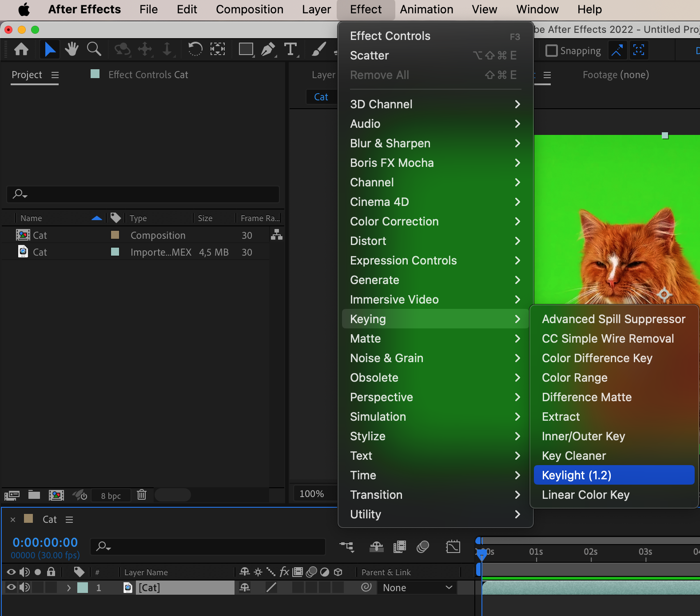Choose the Rotation tool
This screenshot has height=616, width=700.
click(195, 49)
